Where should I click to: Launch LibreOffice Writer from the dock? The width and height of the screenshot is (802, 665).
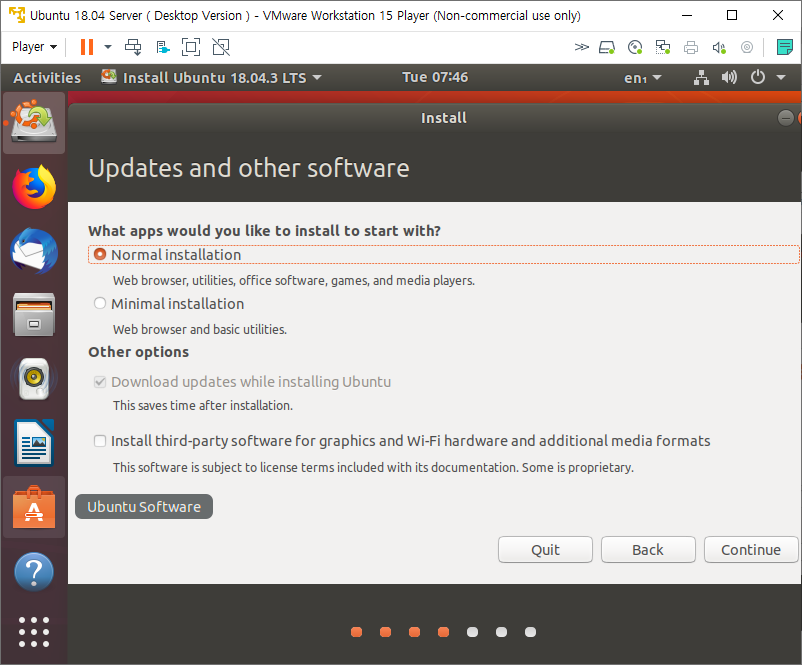[34, 443]
